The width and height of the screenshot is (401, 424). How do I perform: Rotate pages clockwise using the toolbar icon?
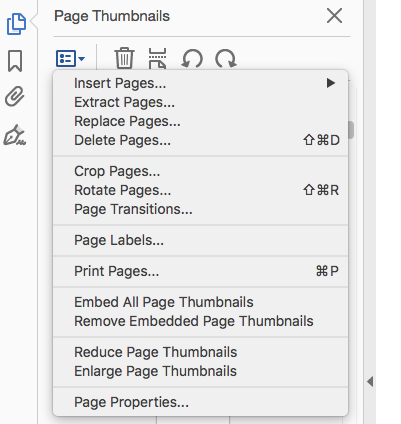[226, 59]
